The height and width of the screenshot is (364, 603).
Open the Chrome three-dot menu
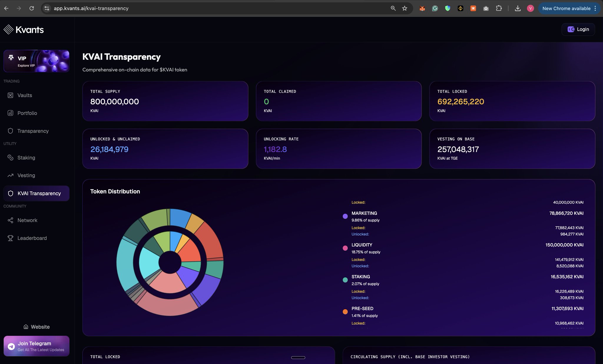pyautogui.click(x=595, y=8)
